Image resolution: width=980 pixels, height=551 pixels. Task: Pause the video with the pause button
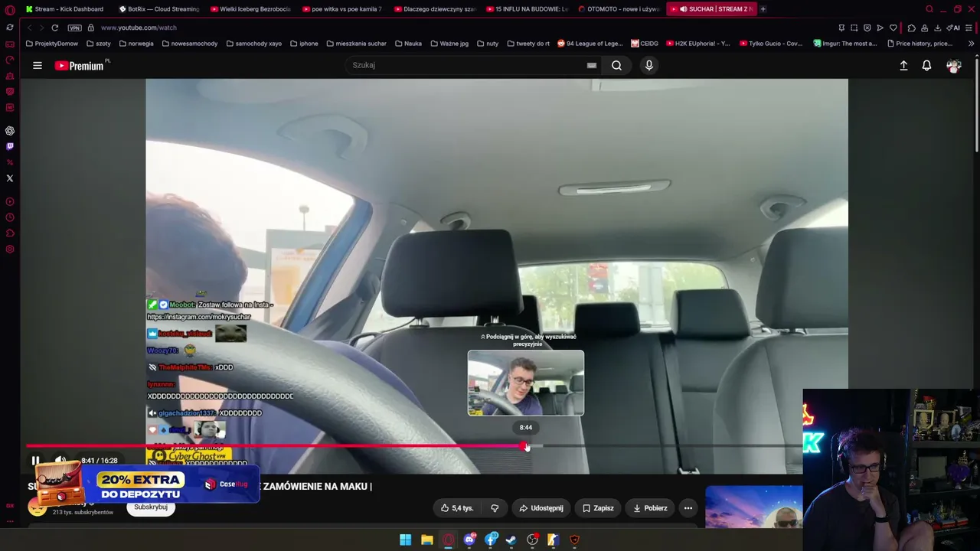pos(35,461)
